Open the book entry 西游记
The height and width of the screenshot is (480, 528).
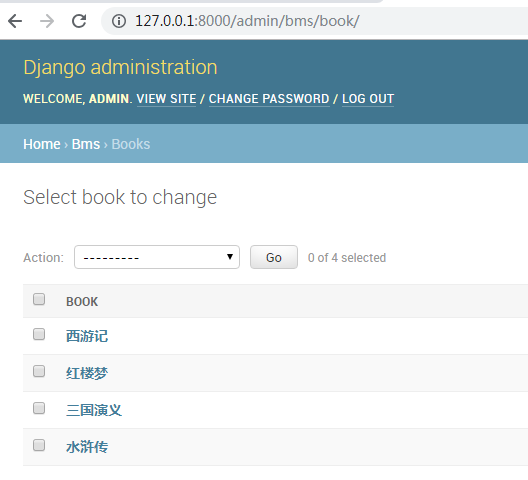point(87,336)
